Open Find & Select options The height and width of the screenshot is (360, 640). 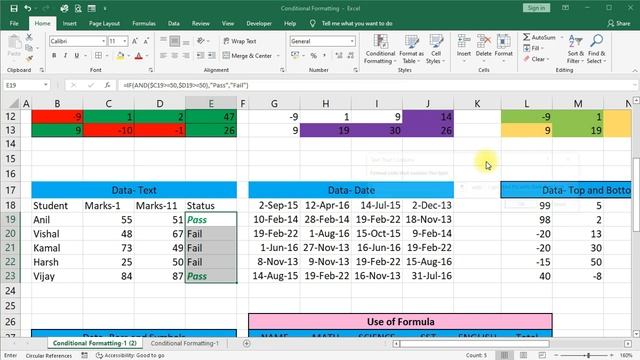pyautogui.click(x=596, y=49)
